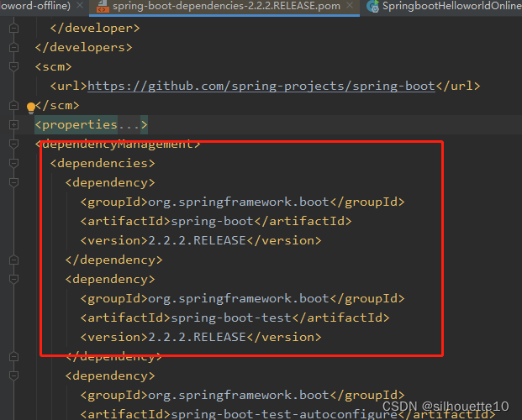Click the </url> closing tag
The image size is (522, 420).
[x=458, y=87]
